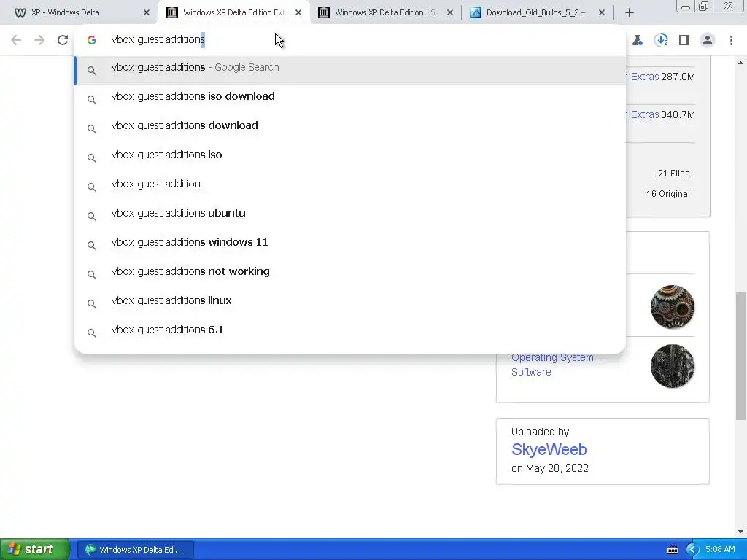Click the 21 Files text
Screen dimensions: 747x560
tap(673, 174)
